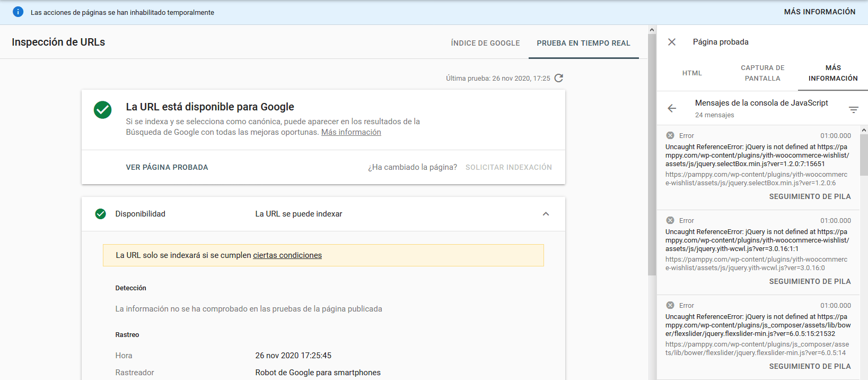Click '24 mensajes' count text
Viewport: 868px width, 380px height.
tap(714, 115)
